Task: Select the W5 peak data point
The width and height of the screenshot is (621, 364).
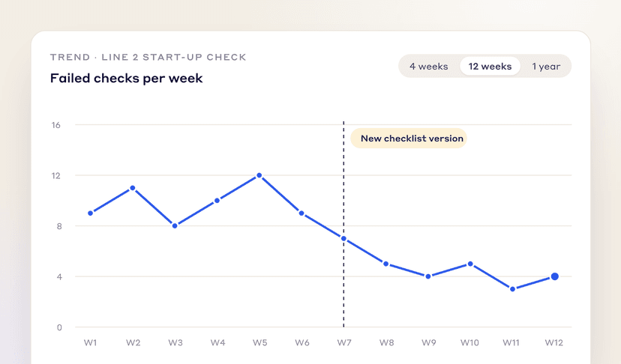Action: pos(259,175)
